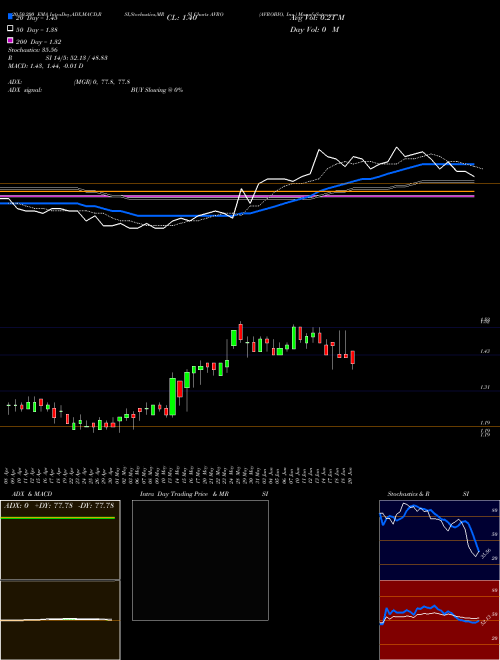Click the magenta 200 Day EMA legend swatch
Viewport: 500px width, 660px height.
pyautogui.click(x=11, y=41)
